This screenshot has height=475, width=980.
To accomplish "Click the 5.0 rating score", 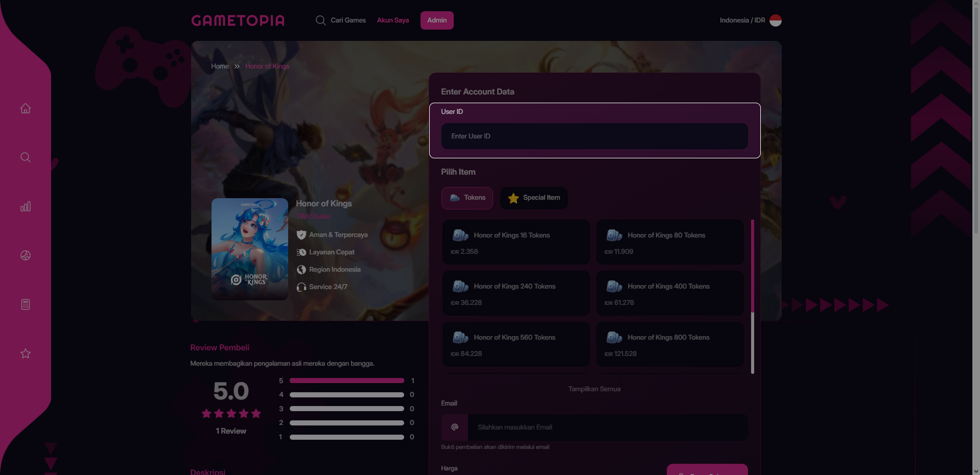I will click(x=231, y=391).
